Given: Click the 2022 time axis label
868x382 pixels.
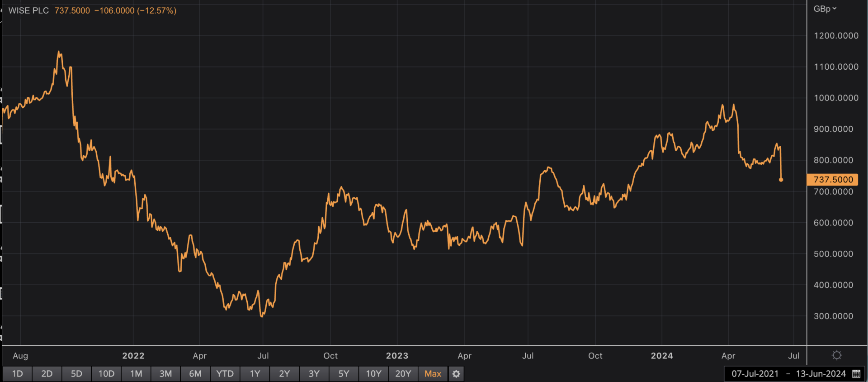Looking at the screenshot, I should [133, 356].
